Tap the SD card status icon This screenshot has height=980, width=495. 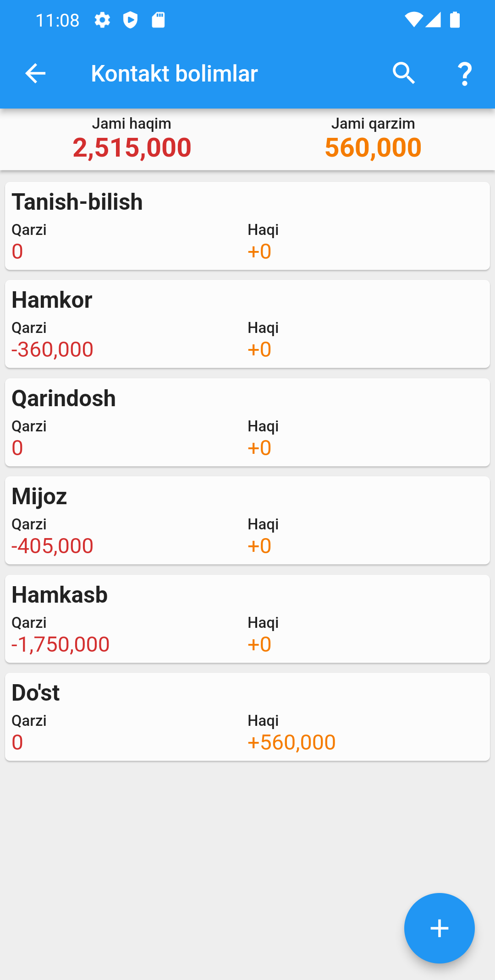[x=158, y=20]
